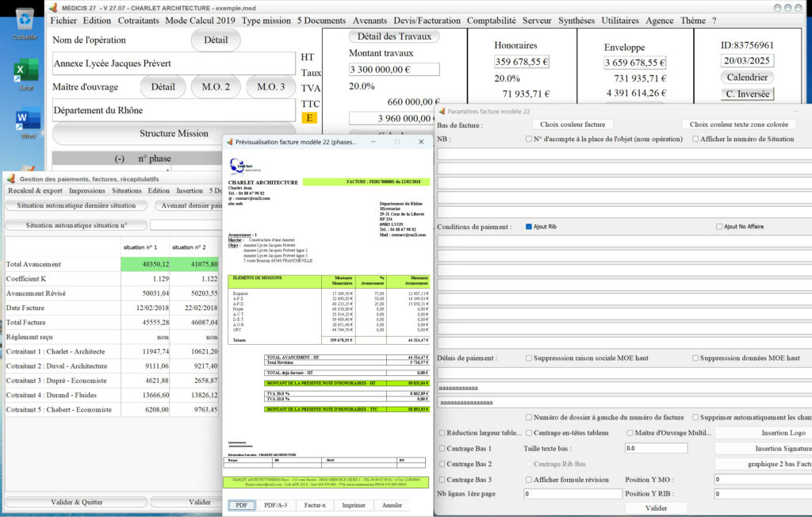Open Recalcul & export menu in Gestion window
The height and width of the screenshot is (517, 812).
(x=35, y=190)
